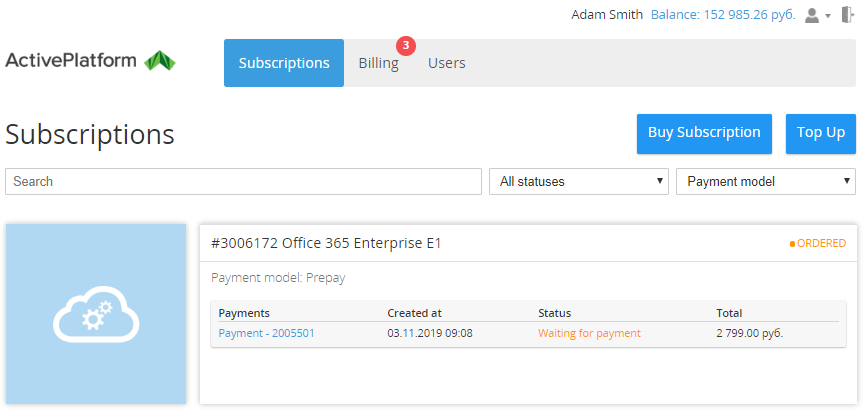
Task: Open the All statuses dropdown
Action: coord(579,181)
